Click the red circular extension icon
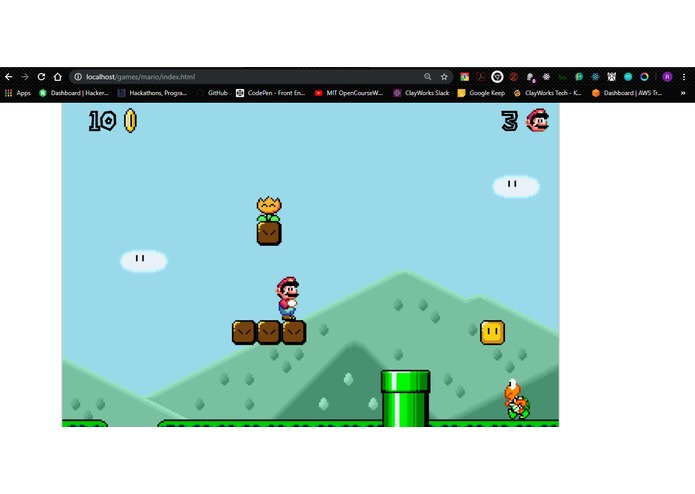Screen dimensions: 695x494 (514, 77)
